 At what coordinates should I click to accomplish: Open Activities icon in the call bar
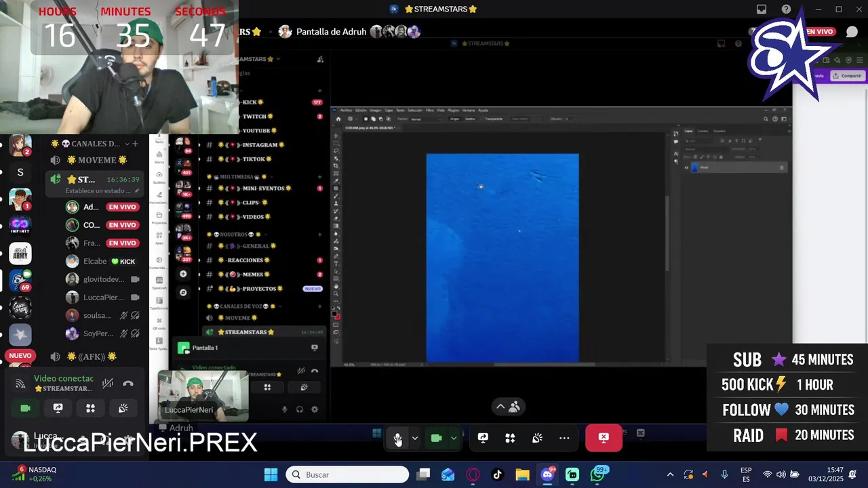[x=510, y=439]
